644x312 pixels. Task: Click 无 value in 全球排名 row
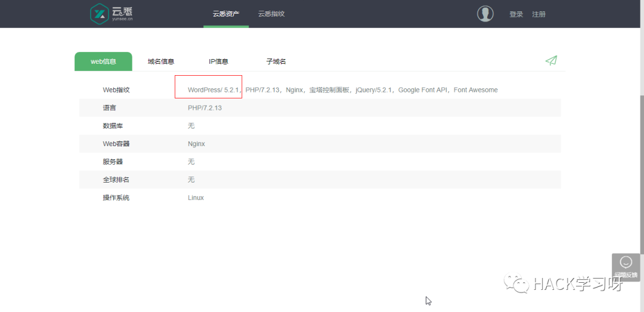point(191,180)
